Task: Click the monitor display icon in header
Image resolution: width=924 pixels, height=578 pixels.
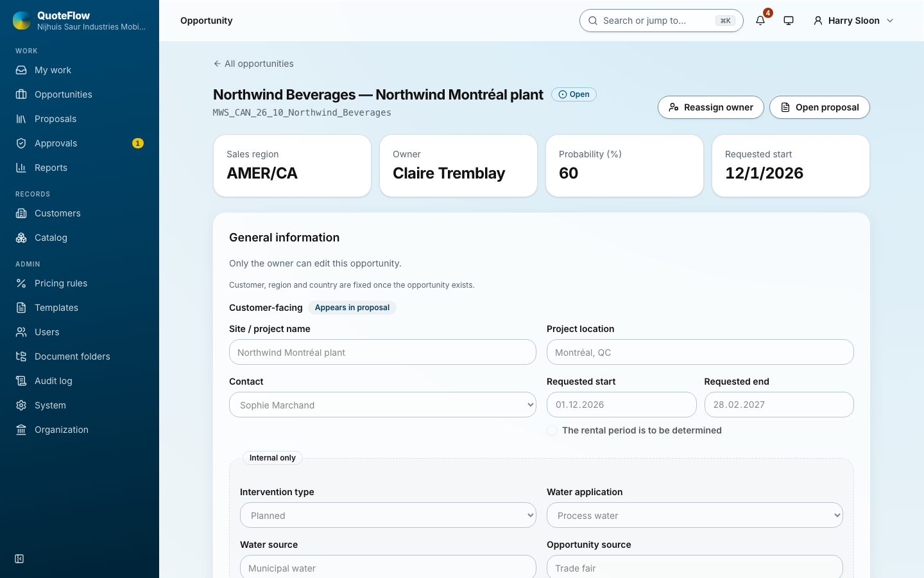Action: [789, 21]
